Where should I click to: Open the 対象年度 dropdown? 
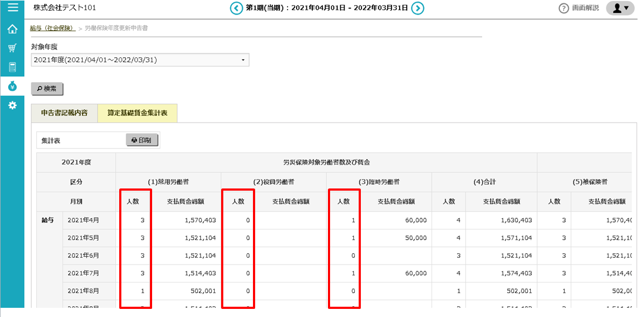point(140,60)
